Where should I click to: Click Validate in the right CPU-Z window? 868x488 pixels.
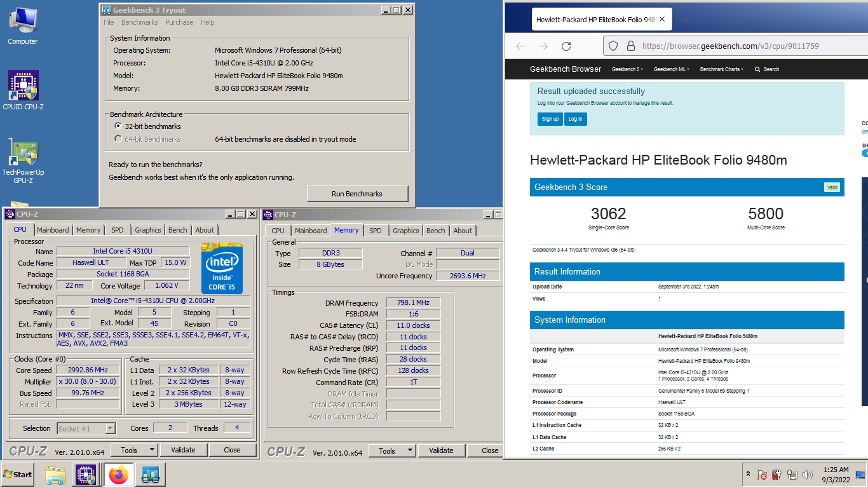point(441,451)
